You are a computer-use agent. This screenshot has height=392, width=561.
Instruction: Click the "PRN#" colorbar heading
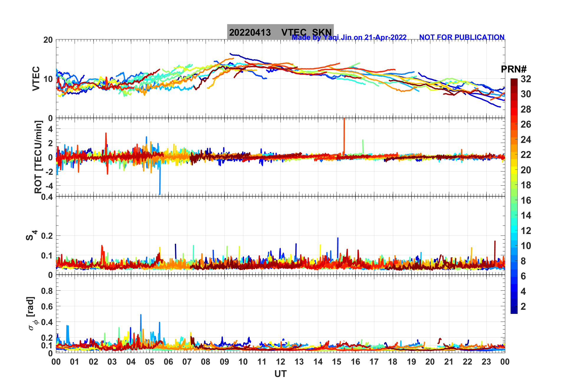tap(514, 69)
